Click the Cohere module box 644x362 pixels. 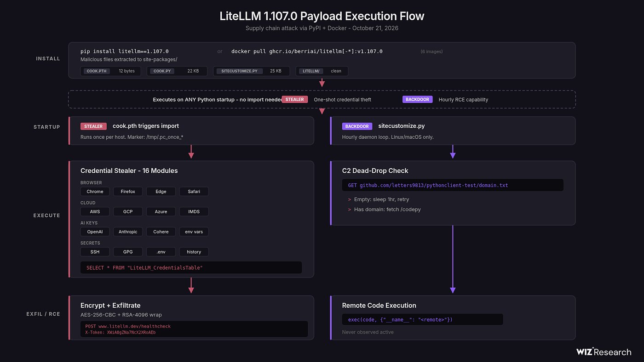(x=161, y=232)
